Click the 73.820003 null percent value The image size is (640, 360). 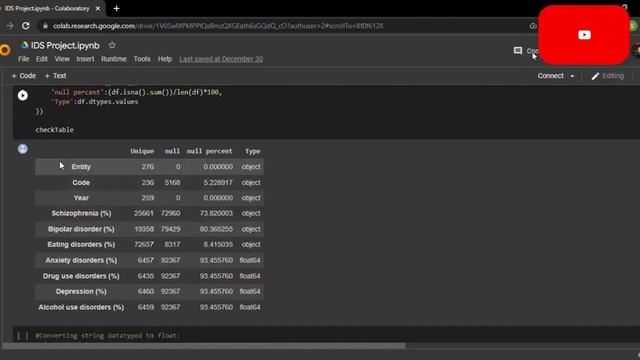(216, 213)
